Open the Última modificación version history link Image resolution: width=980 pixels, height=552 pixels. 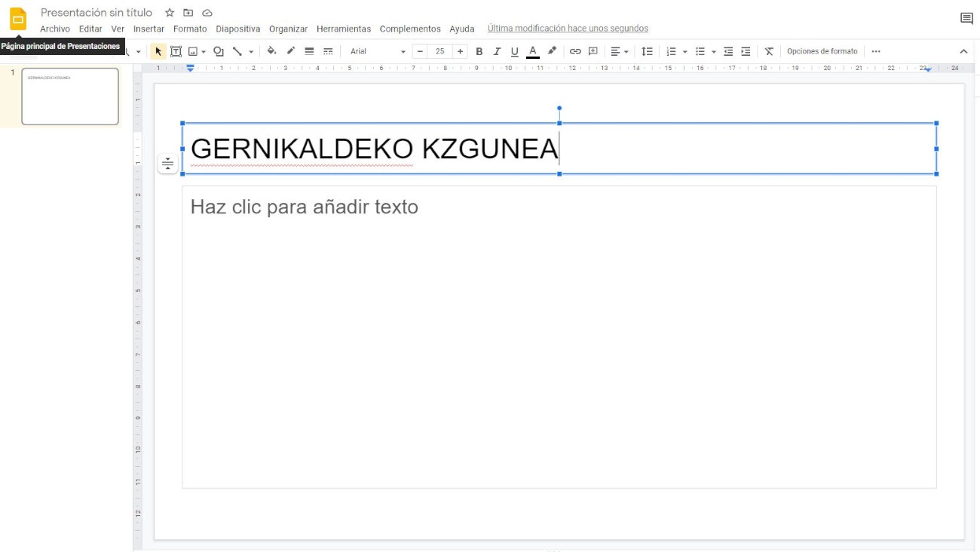point(568,29)
